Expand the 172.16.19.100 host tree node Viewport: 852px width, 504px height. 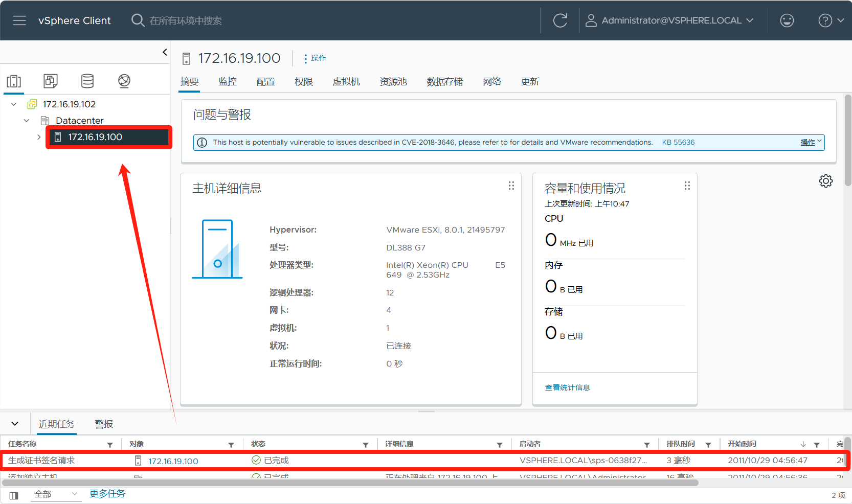[x=39, y=137]
